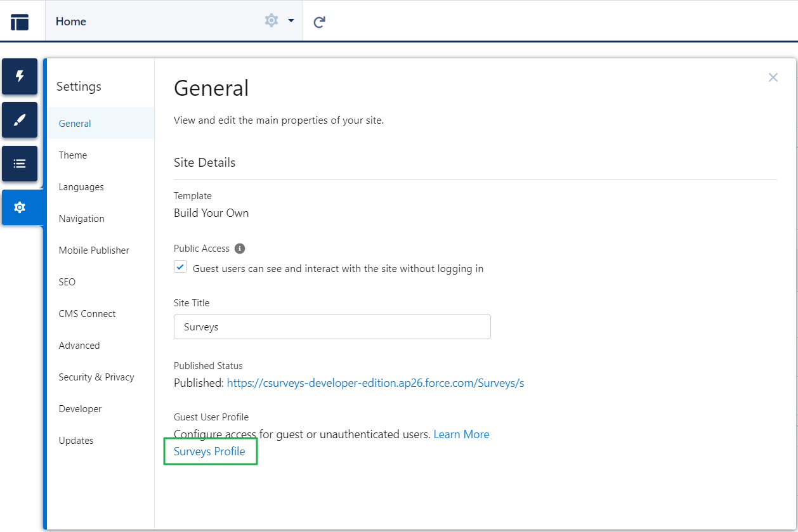Image resolution: width=798 pixels, height=532 pixels.
Task: Select the Theme paintbrush icon in the sidebar
Action: (20, 120)
